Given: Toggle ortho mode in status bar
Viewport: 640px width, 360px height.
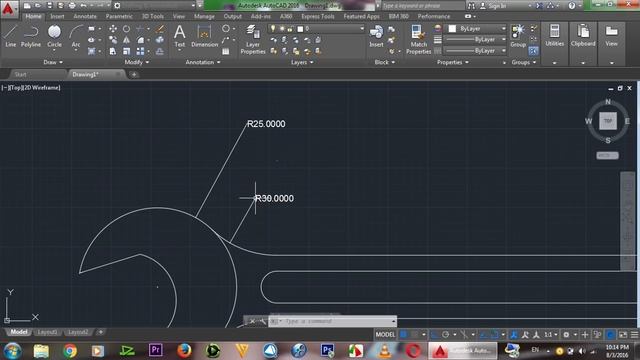Looking at the screenshot, I should [434, 335].
